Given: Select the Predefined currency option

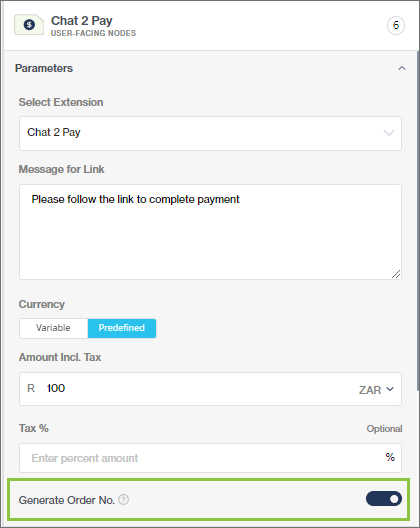Looking at the screenshot, I should tap(122, 328).
